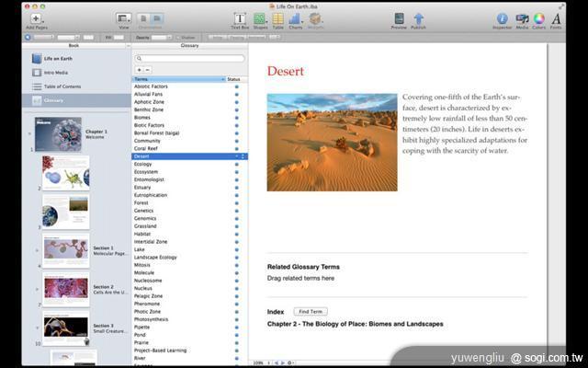Click status dot for Nucleus
Image resolution: width=588 pixels, height=368 pixels.
(x=237, y=288)
